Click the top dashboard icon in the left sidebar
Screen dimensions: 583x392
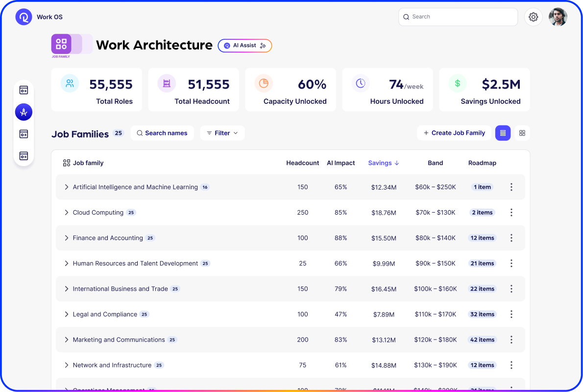point(24,90)
